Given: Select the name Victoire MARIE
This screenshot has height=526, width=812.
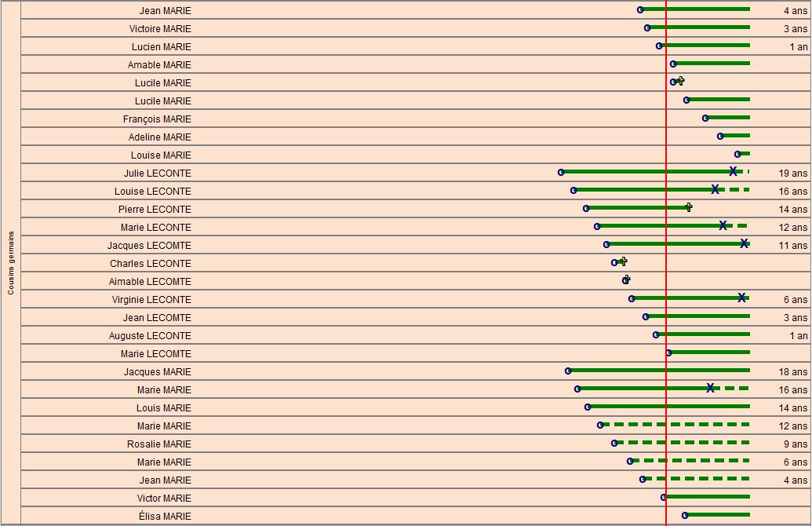Looking at the screenshot, I should pyautogui.click(x=160, y=29).
